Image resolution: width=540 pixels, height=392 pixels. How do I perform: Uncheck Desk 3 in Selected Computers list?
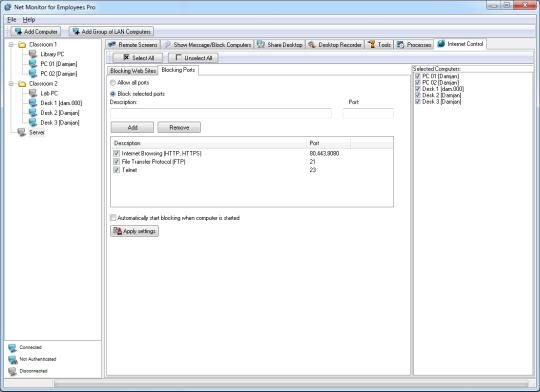(x=418, y=102)
